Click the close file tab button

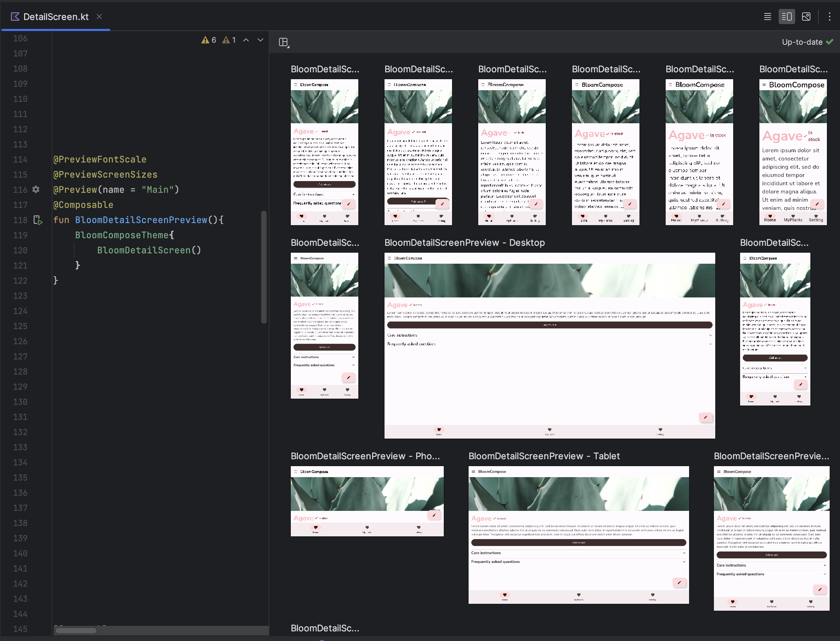coord(100,17)
